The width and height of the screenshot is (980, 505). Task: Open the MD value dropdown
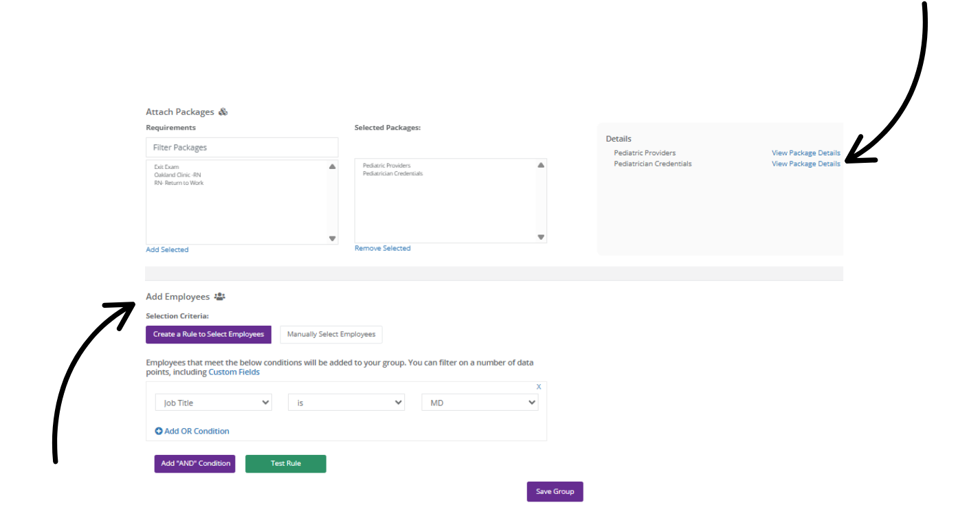point(480,403)
